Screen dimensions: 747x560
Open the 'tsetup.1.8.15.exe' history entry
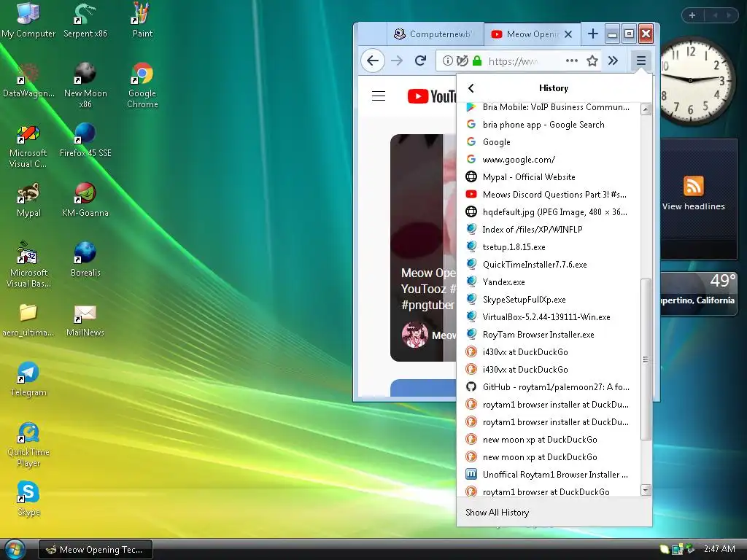tap(549, 246)
